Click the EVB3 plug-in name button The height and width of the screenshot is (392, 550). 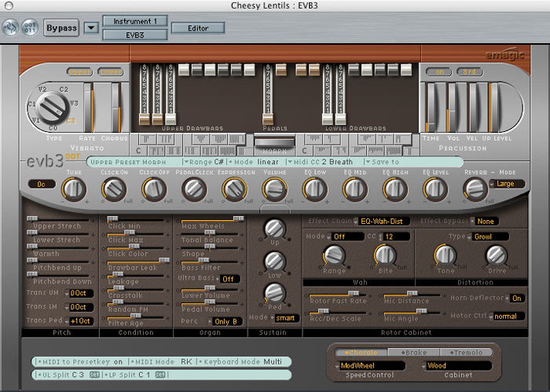[x=134, y=35]
